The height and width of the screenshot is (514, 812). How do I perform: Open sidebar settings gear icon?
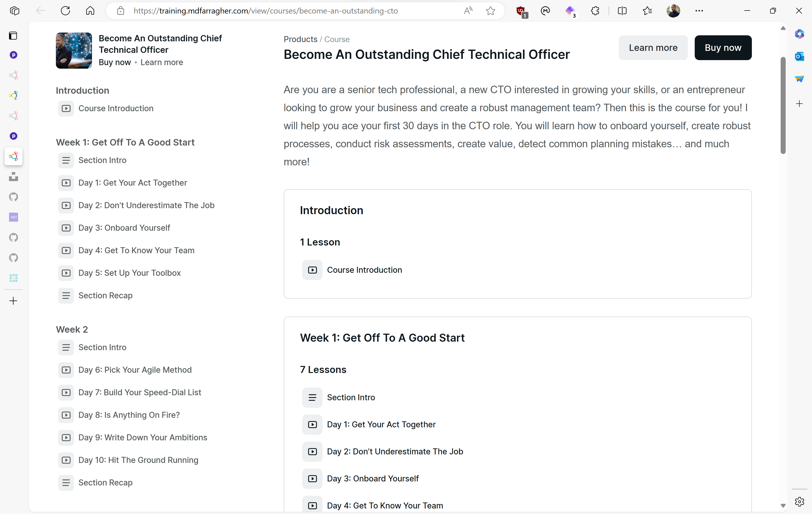[x=799, y=501]
